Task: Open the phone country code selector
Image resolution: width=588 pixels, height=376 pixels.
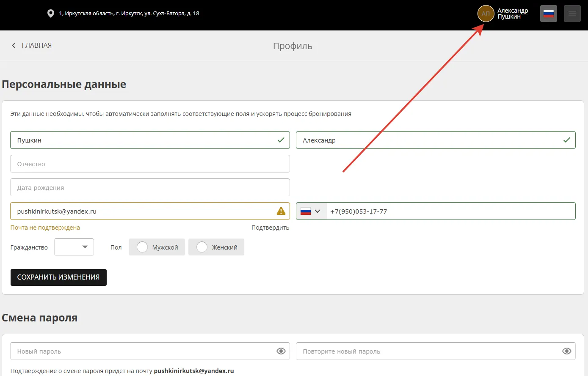Action: click(x=311, y=211)
